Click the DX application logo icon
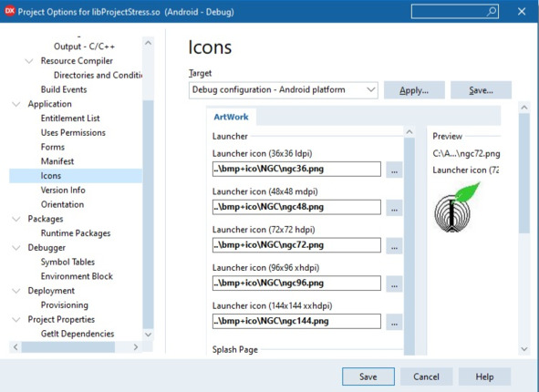The width and height of the screenshot is (539, 392). click(10, 11)
